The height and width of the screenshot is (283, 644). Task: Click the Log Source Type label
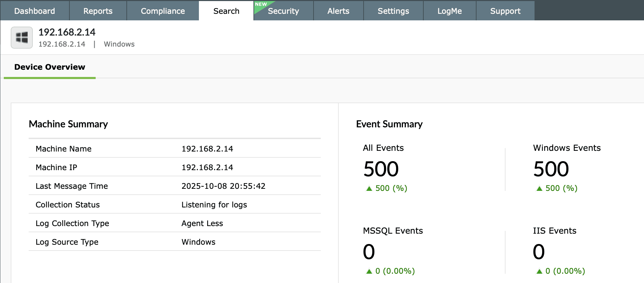67,242
